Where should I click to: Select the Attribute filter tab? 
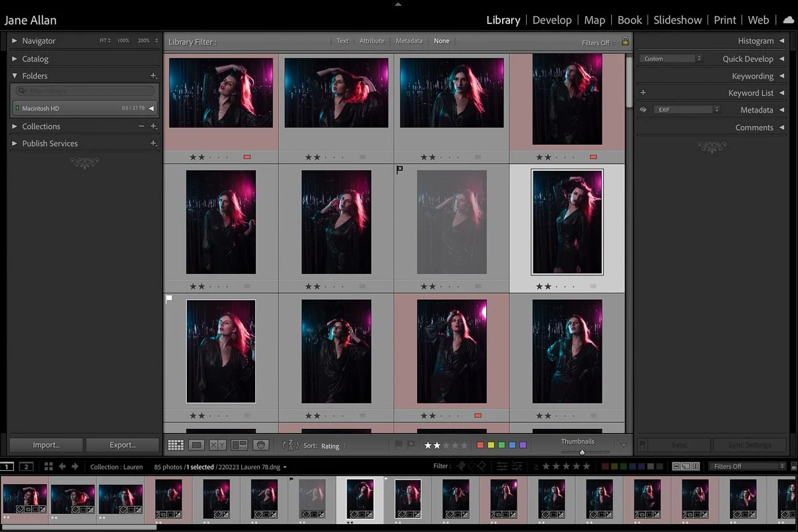tap(372, 41)
